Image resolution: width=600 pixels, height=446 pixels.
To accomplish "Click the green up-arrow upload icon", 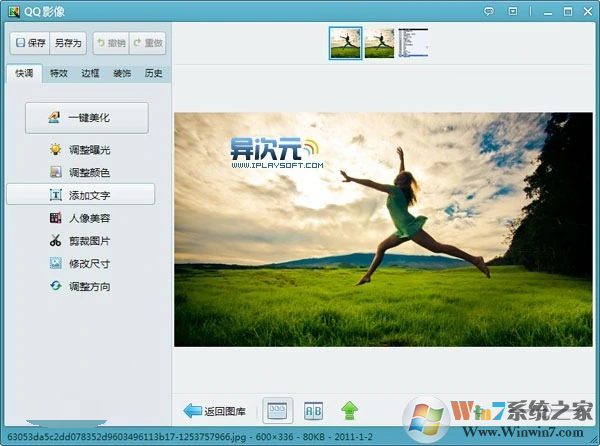I will point(349,411).
